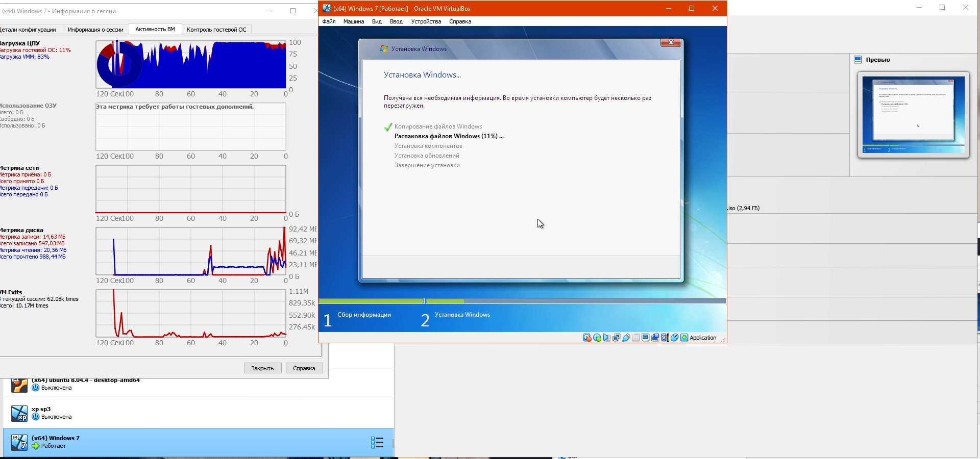This screenshot has height=459, width=980.
Task: Click the hard disk activity indicator in VM status bar
Action: point(587,338)
